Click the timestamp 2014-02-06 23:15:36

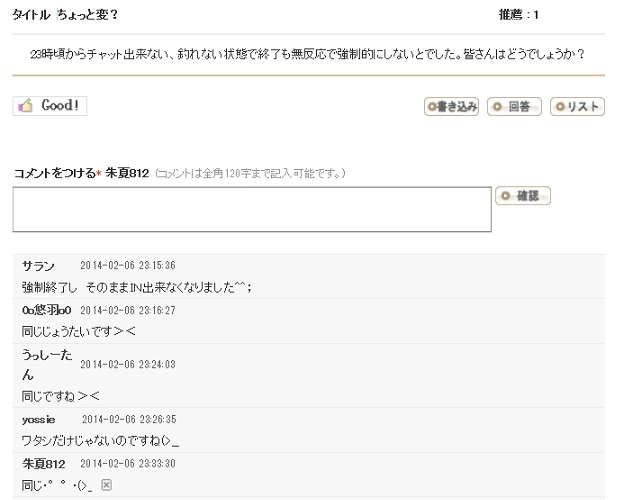(x=128, y=266)
